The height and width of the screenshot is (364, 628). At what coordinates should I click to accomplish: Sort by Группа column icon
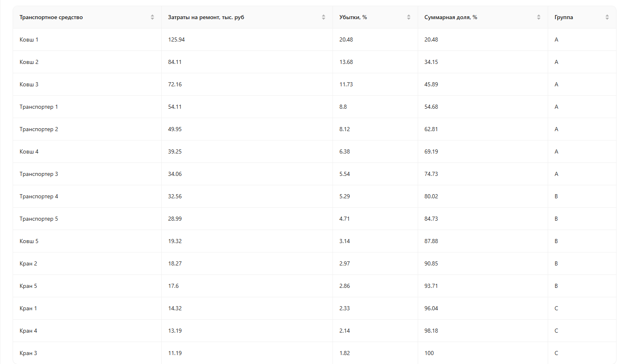607,17
